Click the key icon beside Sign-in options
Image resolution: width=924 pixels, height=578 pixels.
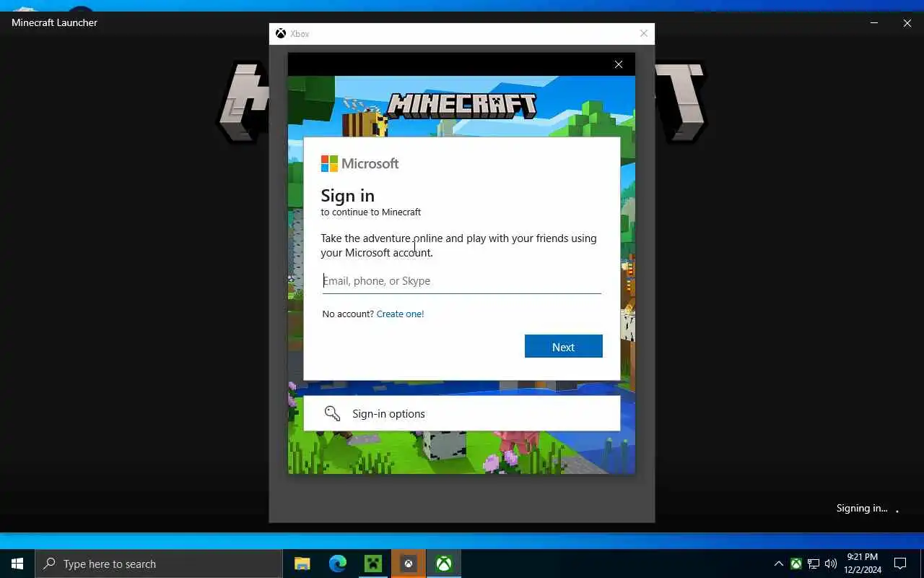[332, 413]
